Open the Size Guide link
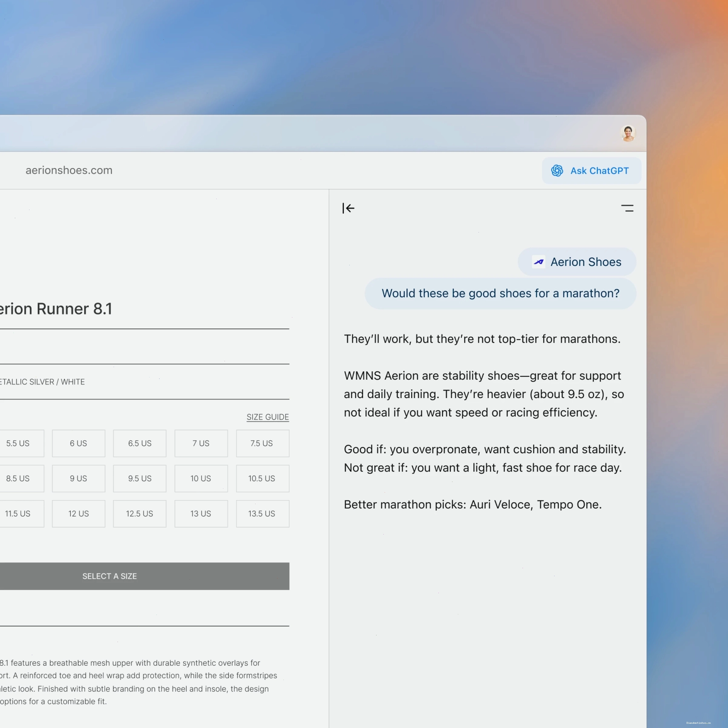This screenshot has height=728, width=728. click(268, 417)
